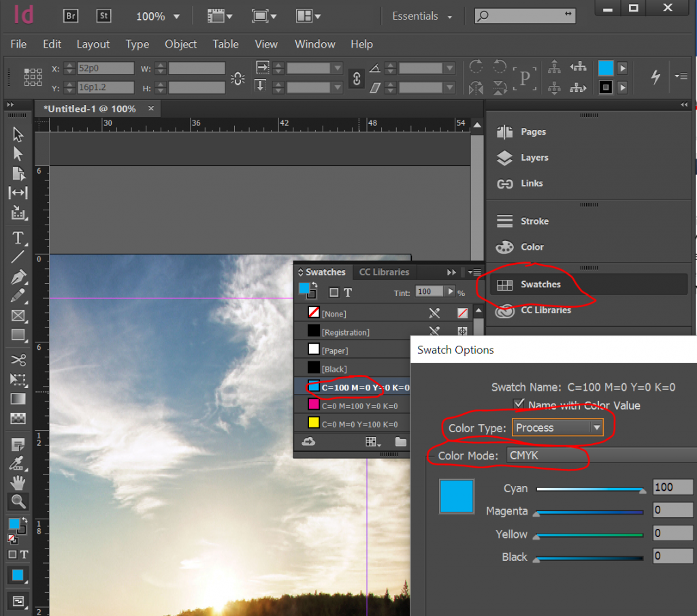Select the C=0 M=100 Y=0 K=0 swatch
This screenshot has height=616, width=697.
[352, 406]
